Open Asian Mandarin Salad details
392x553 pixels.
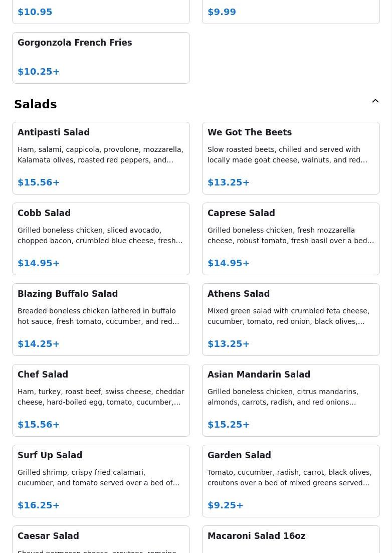click(291, 400)
